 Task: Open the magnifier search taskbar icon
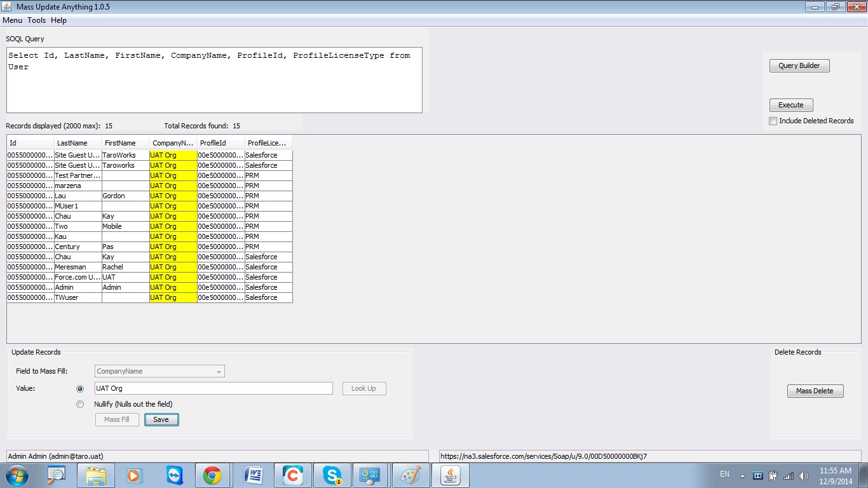click(57, 475)
